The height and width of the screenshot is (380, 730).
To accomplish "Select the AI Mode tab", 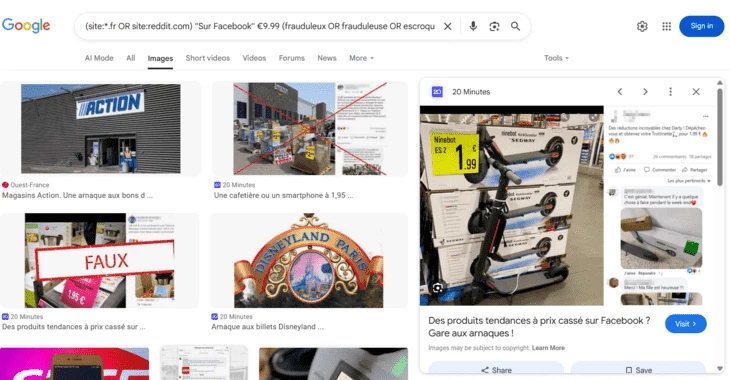I will (99, 58).
